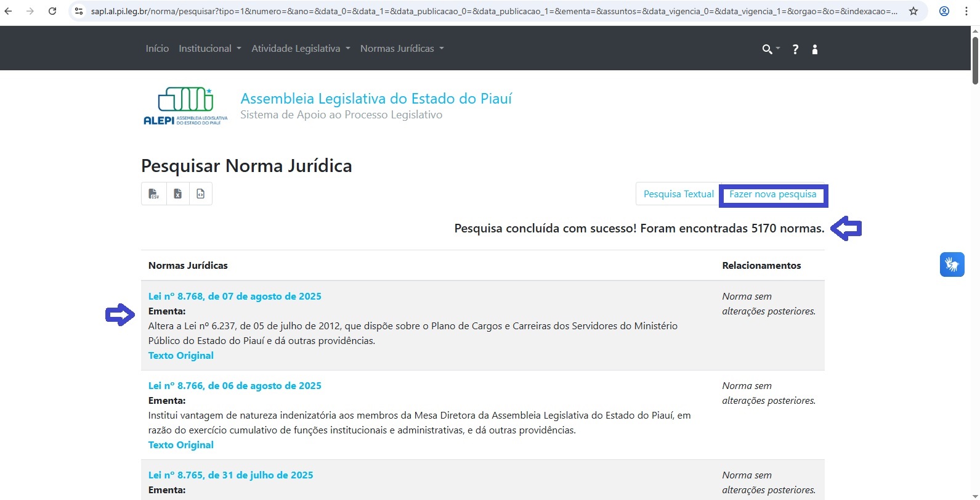Image resolution: width=980 pixels, height=500 pixels.
Task: Reload the page in the browser
Action: coord(52,11)
